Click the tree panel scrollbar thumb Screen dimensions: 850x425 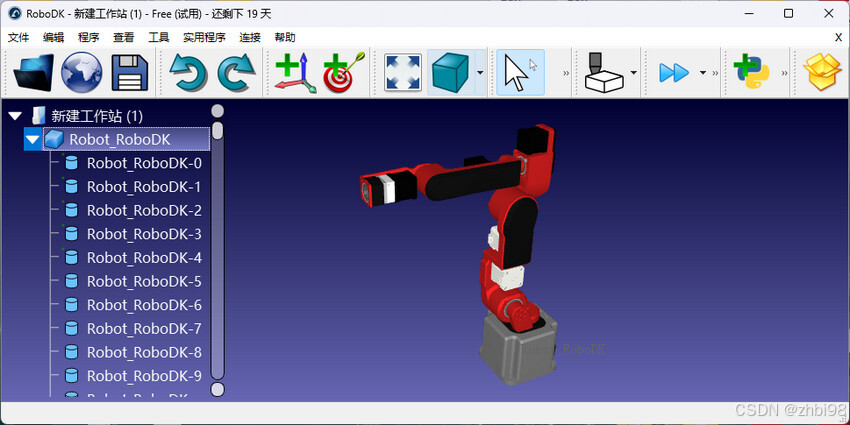click(x=217, y=131)
